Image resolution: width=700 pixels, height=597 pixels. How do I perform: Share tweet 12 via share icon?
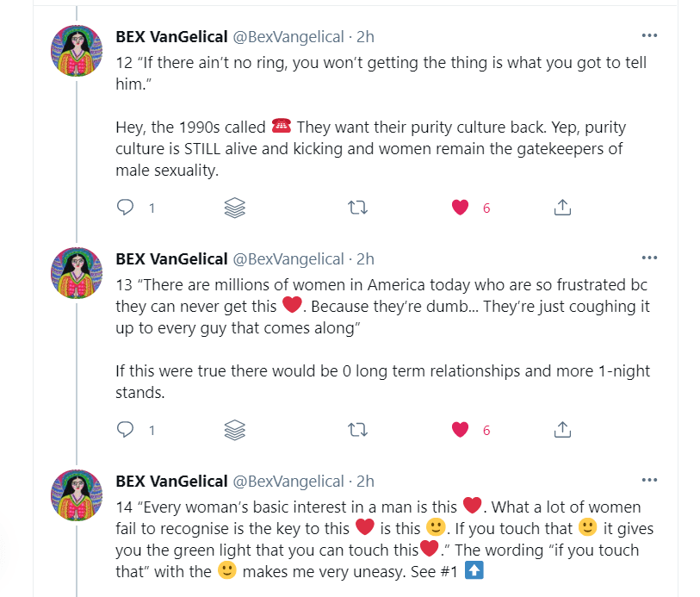coord(562,208)
